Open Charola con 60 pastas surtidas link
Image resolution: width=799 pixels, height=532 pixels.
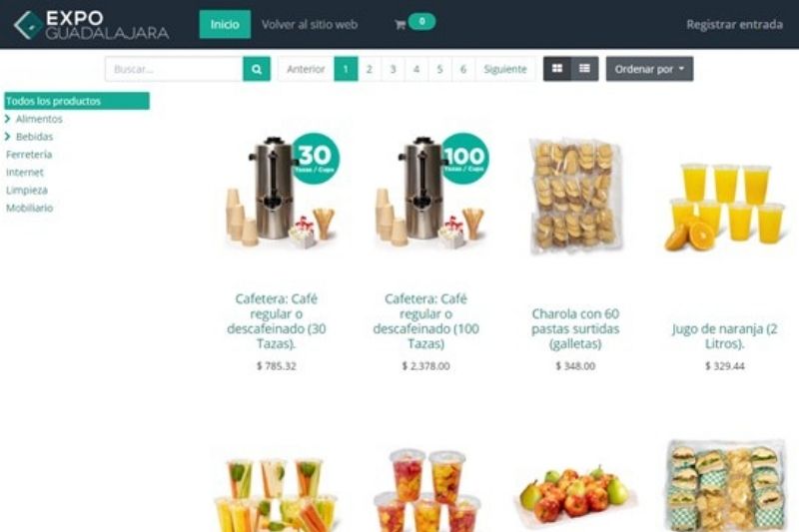click(x=575, y=328)
